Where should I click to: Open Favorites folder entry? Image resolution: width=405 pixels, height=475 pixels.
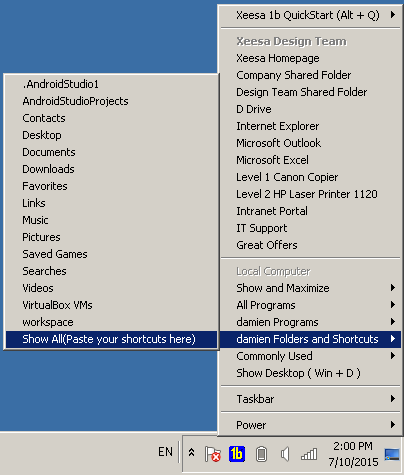[x=111, y=186]
